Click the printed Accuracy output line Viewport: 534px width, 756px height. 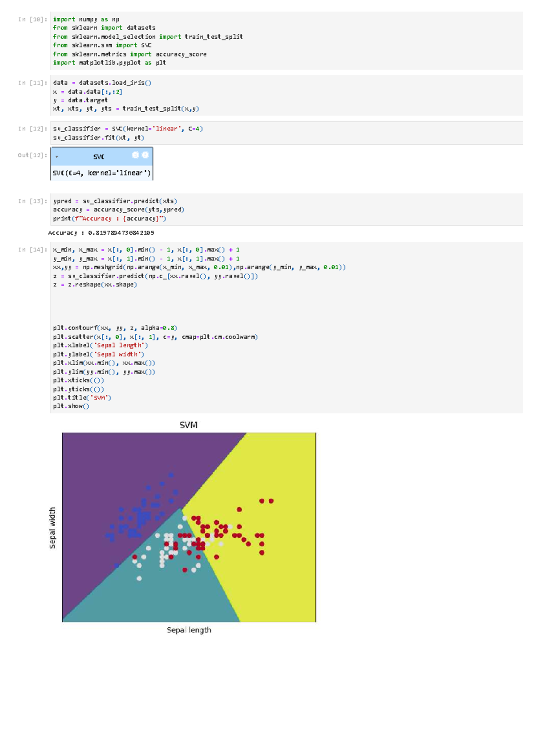coord(101,233)
